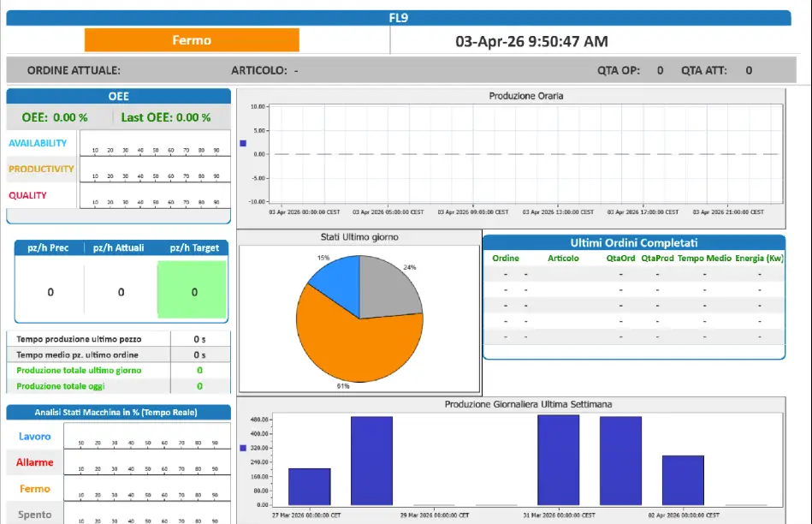Click the 27 Mar 2026 production bar
This screenshot has height=524, width=812.
coord(309,486)
